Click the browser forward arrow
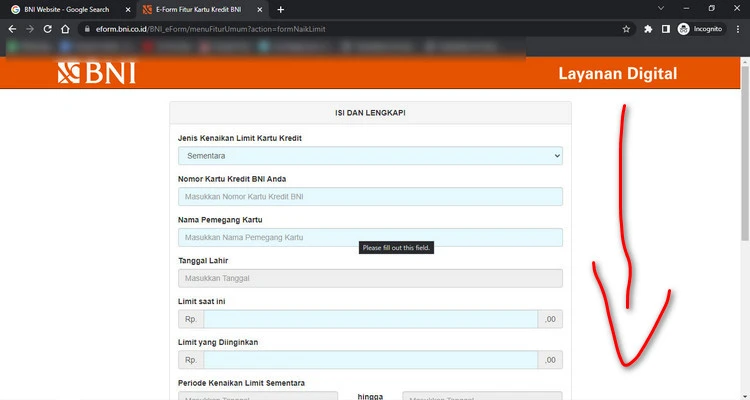 (x=30, y=29)
